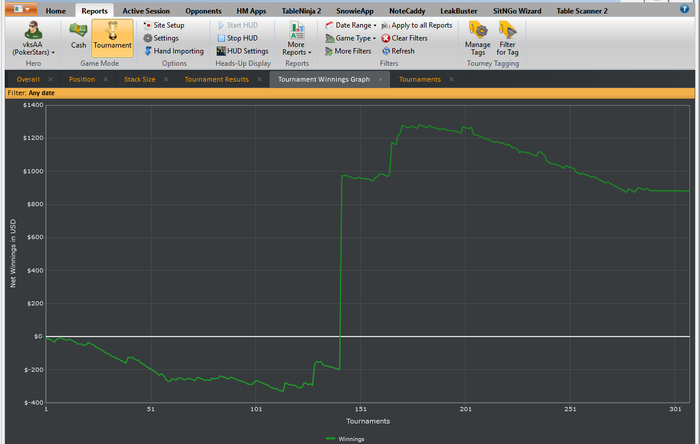Image resolution: width=700 pixels, height=444 pixels.
Task: Close the Tournaments report tab
Action: tap(451, 79)
